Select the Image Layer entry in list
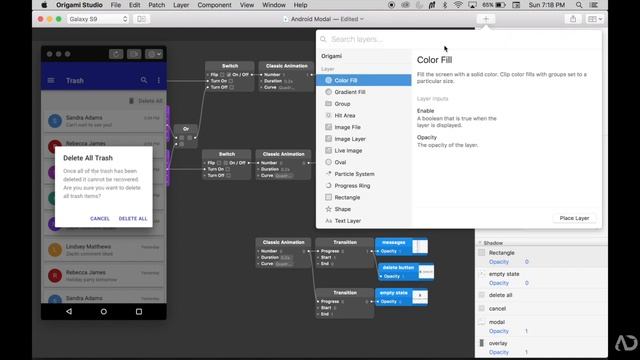 [363, 139]
